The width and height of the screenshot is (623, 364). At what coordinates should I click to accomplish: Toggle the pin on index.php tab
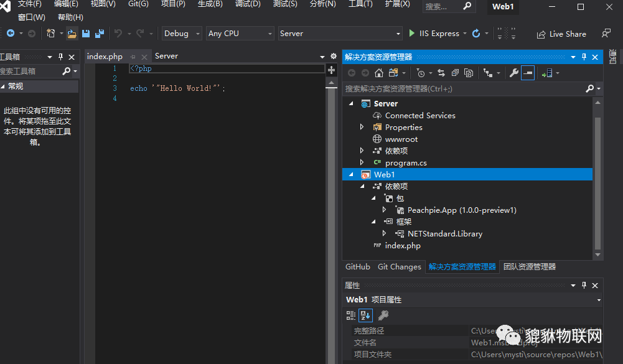pyautogui.click(x=133, y=57)
